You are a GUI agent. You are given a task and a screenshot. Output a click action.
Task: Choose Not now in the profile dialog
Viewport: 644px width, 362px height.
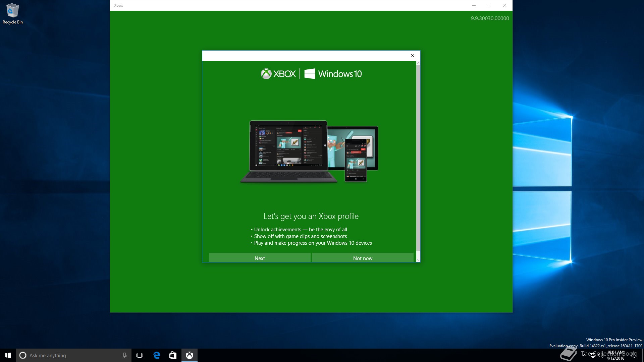click(x=363, y=258)
